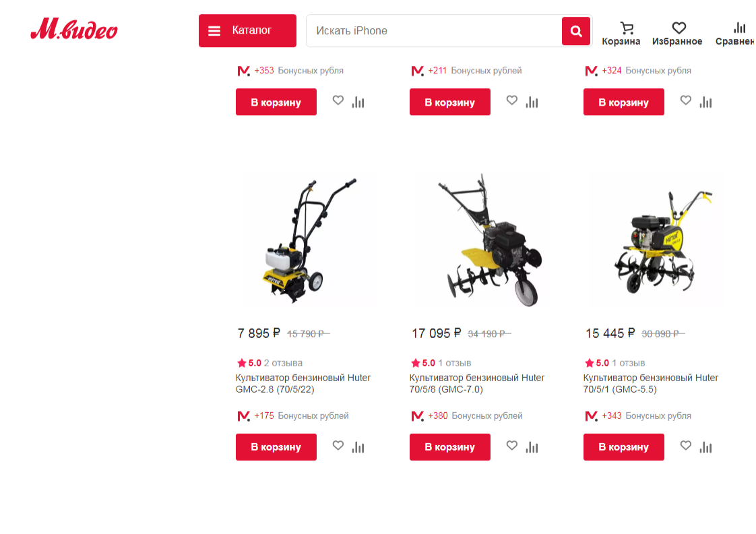Add Huter GMC-7.0 to cart
The height and width of the screenshot is (534, 756).
pos(450,446)
